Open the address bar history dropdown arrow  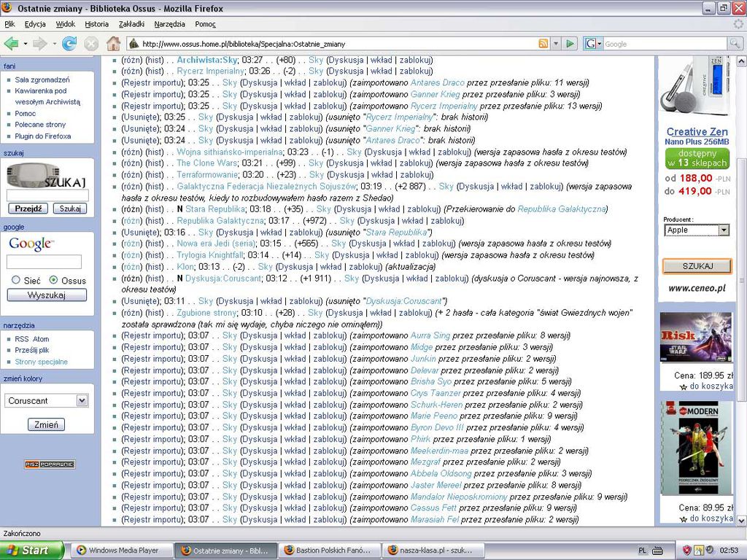555,44
